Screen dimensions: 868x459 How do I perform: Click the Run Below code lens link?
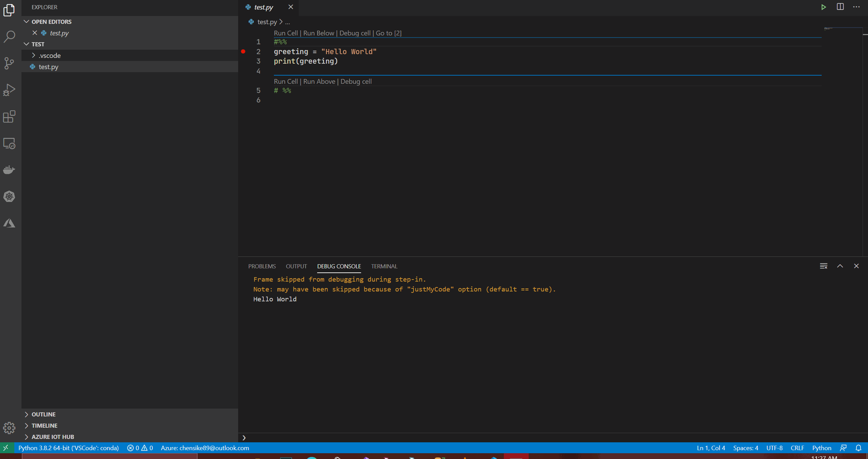click(319, 33)
